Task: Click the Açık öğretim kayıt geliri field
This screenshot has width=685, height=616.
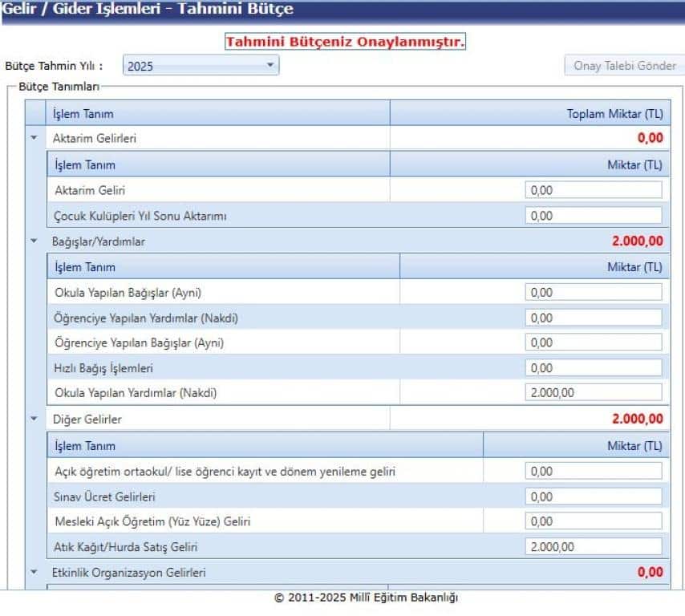Action: click(594, 471)
